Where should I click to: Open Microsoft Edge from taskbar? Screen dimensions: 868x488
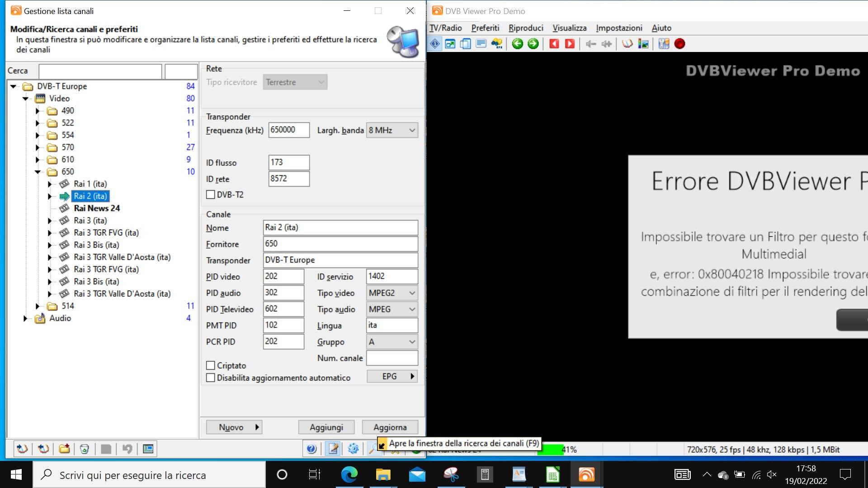tap(349, 474)
